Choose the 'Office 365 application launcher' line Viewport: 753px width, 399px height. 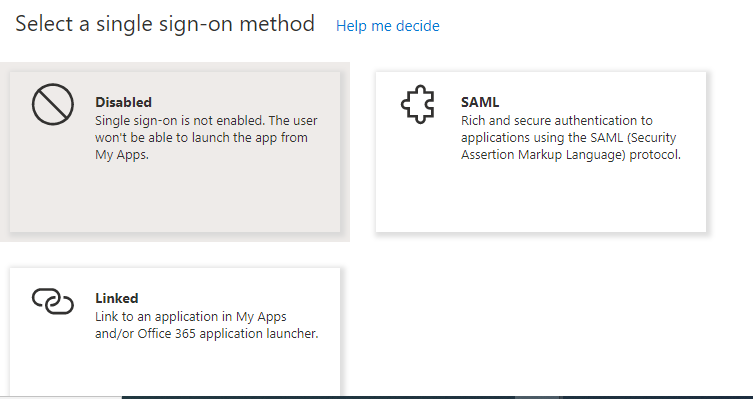tap(206, 333)
